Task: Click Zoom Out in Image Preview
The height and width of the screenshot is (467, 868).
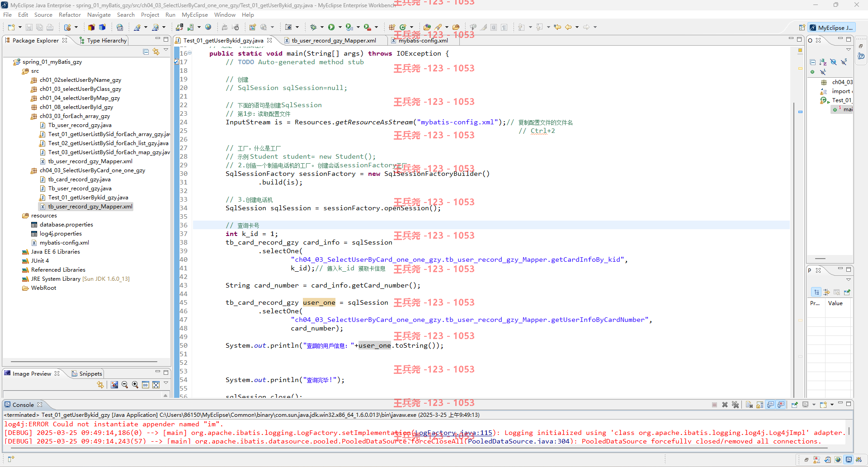Action: [x=125, y=385]
